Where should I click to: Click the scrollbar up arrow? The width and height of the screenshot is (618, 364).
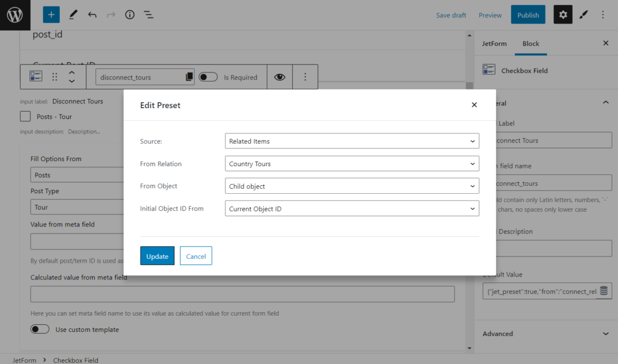tap(469, 36)
